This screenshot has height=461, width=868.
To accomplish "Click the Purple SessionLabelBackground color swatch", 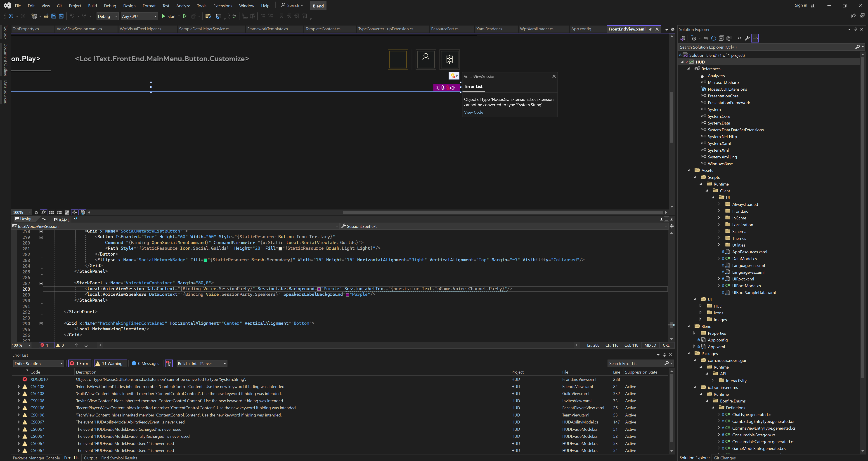I will point(319,289).
